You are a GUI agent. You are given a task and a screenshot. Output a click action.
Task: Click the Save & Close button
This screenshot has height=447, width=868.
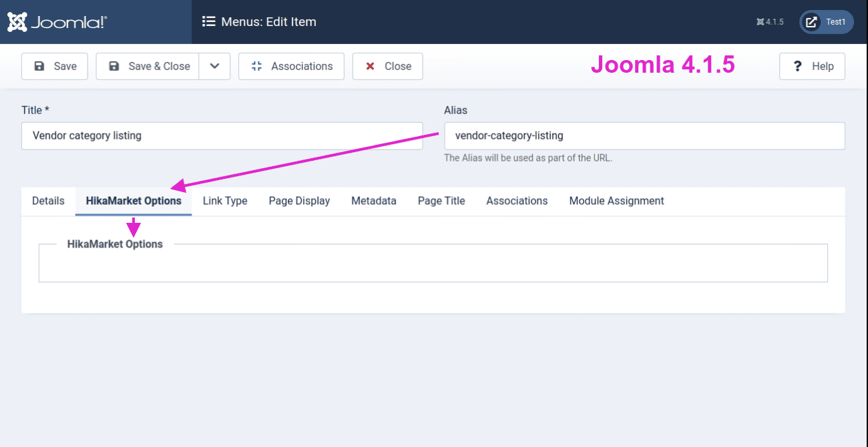click(148, 66)
